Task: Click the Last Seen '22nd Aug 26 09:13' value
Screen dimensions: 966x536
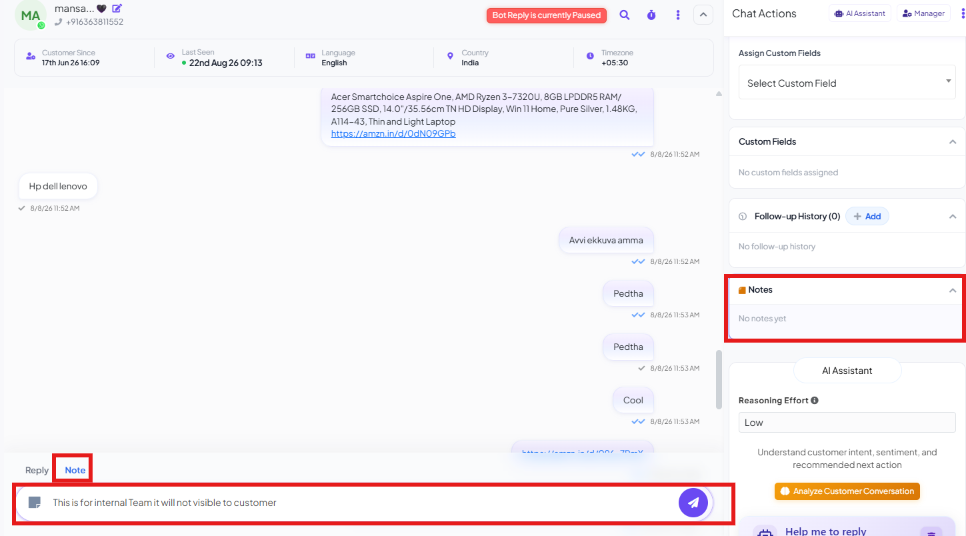Action: coord(225,63)
